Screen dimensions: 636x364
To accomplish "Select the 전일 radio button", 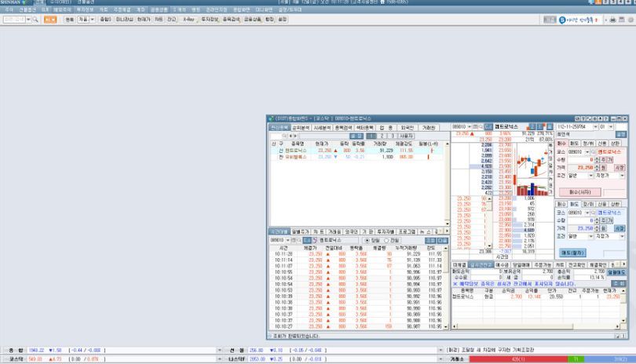I will 386,240.
